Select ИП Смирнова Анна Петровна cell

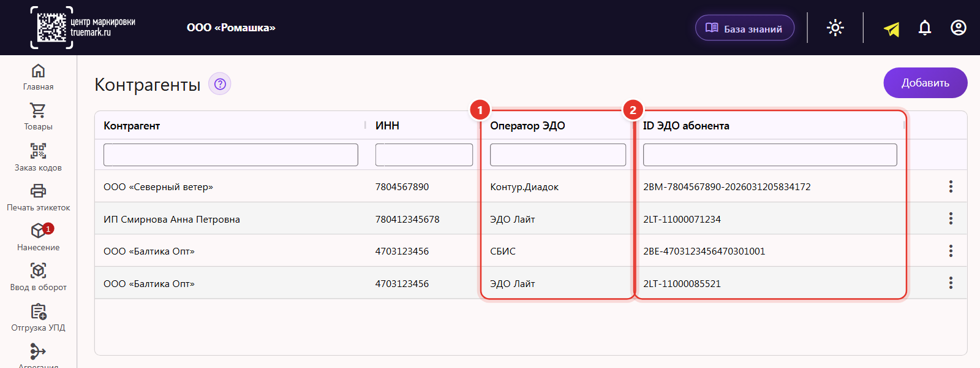(171, 220)
